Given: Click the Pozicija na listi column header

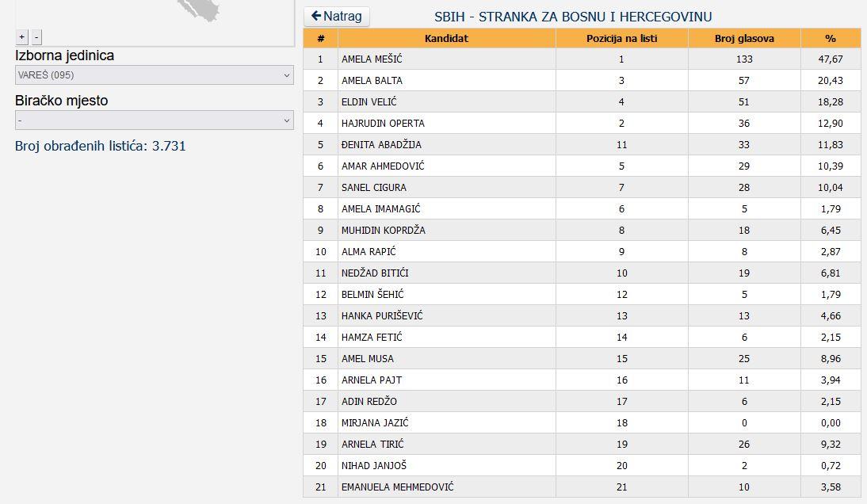Looking at the screenshot, I should coord(621,38).
